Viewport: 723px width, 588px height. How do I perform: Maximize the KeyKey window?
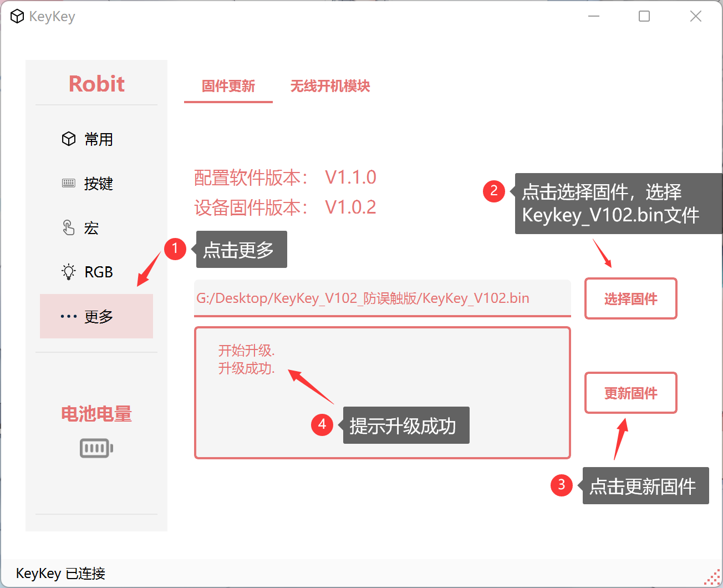tap(644, 17)
